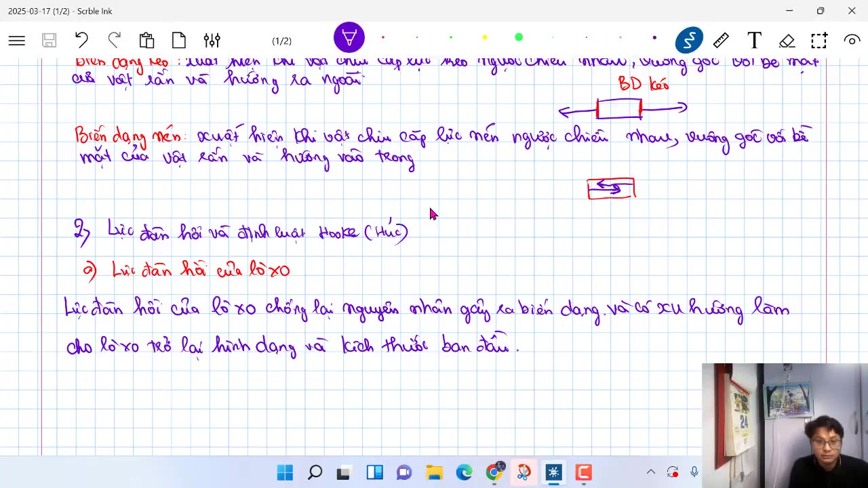868x488 pixels.
Task: Click the active Scrble Ink taskbar icon
Action: pos(553,472)
